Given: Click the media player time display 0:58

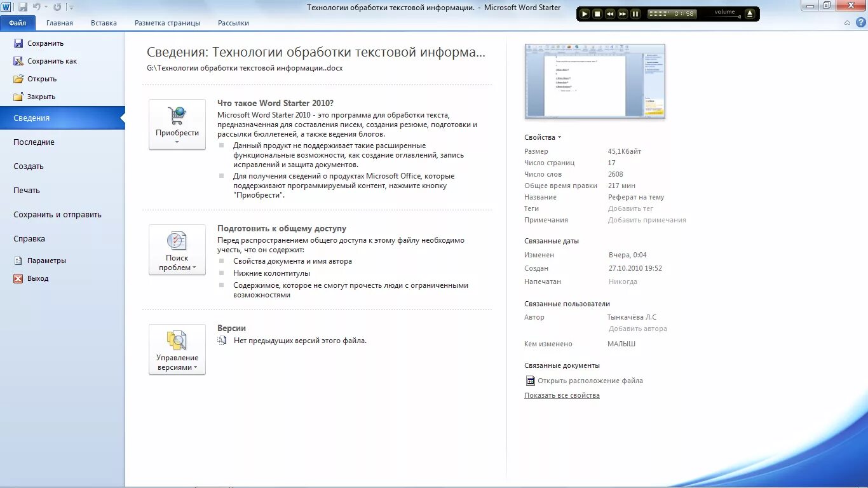Looking at the screenshot, I should (684, 13).
